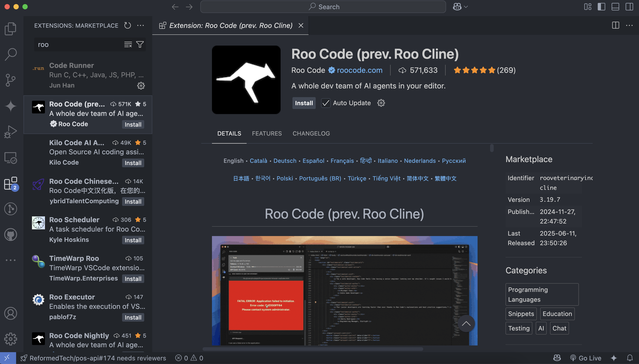Customize layout from title bar

tap(588, 7)
